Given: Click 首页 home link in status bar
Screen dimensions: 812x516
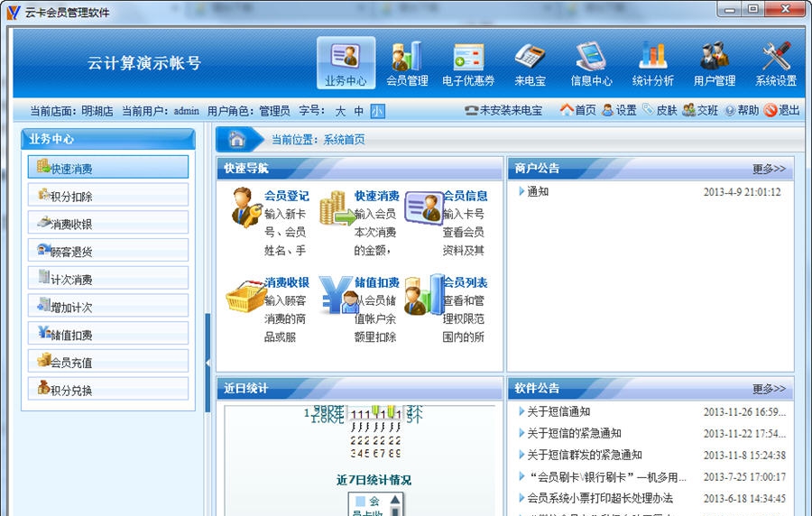Looking at the screenshot, I should [x=578, y=110].
